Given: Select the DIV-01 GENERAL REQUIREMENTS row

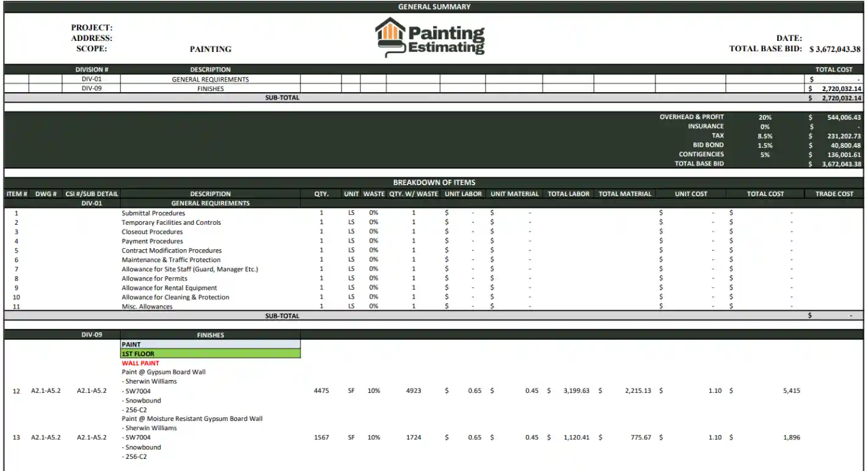Looking at the screenshot, I should 211,78.
